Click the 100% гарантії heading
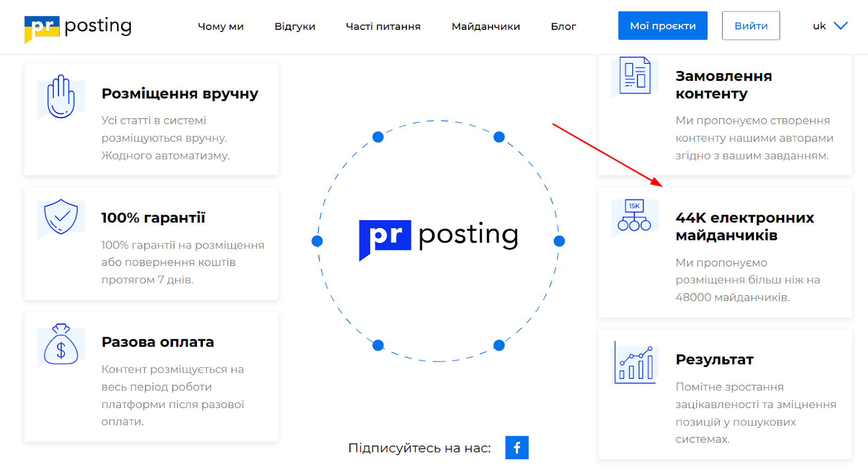Screen dimensions: 868x470 tap(153, 218)
